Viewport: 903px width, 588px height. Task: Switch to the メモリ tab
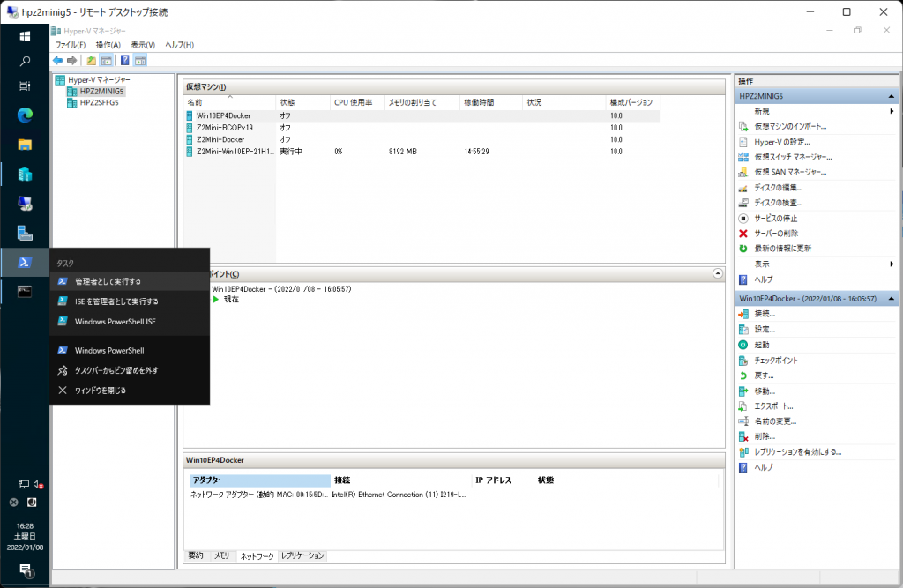click(x=221, y=555)
